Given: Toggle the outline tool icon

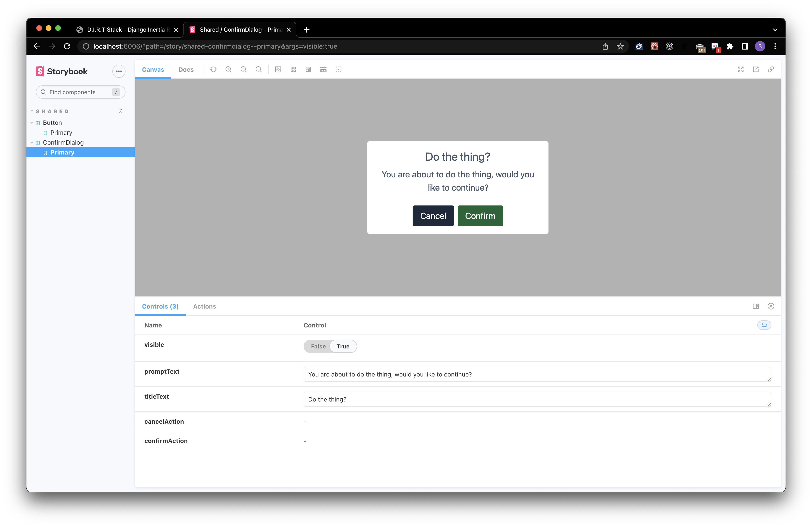Looking at the screenshot, I should (339, 70).
